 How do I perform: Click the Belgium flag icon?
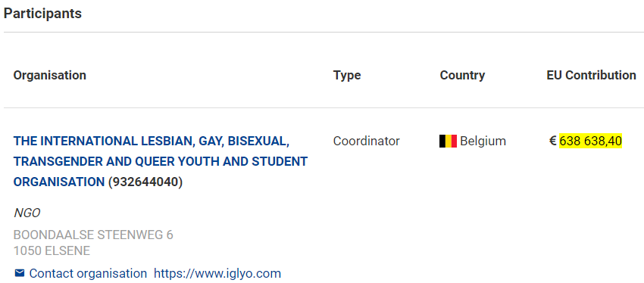pos(448,141)
